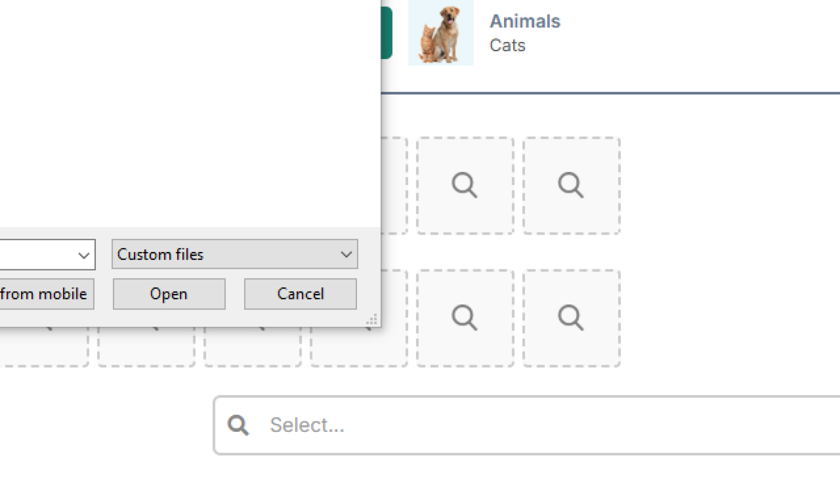
Task: Click the dog and cat Animals thumbnail
Action: [x=441, y=33]
